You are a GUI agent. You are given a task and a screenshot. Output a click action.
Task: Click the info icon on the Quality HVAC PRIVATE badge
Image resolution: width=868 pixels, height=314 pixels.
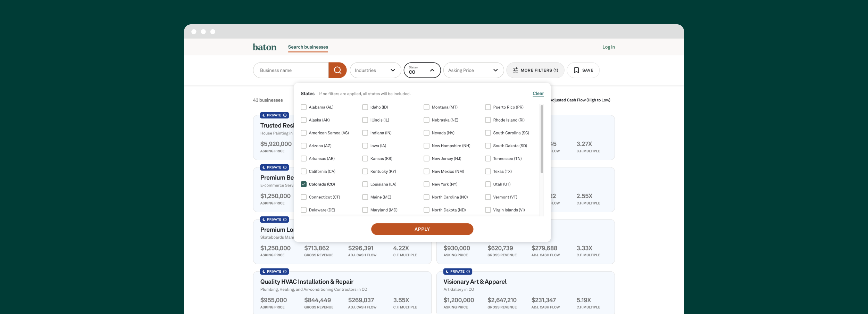coord(285,272)
